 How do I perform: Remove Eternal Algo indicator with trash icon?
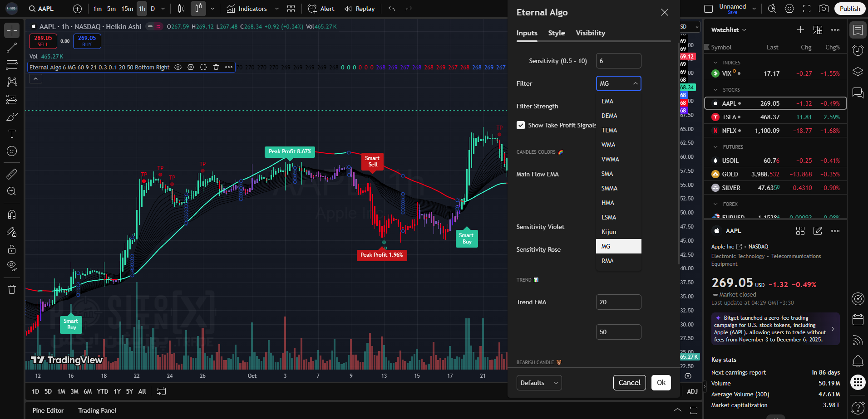click(216, 67)
